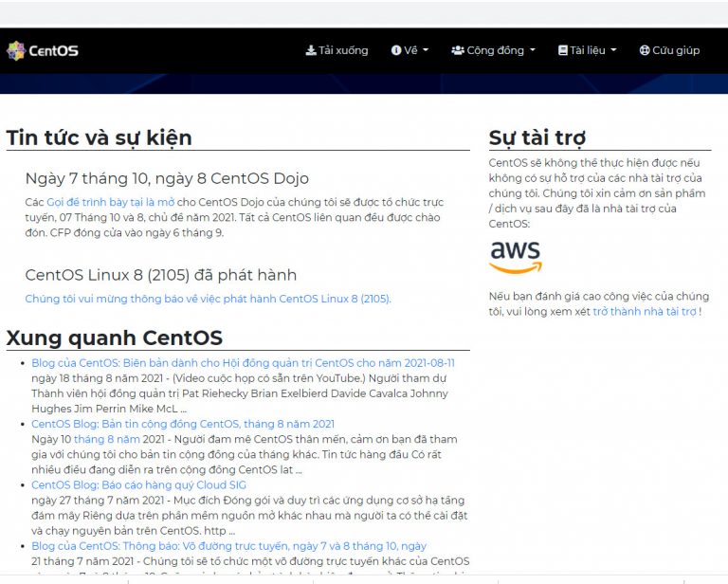Click the CentOS logo icon
728x584 pixels.
point(16,50)
